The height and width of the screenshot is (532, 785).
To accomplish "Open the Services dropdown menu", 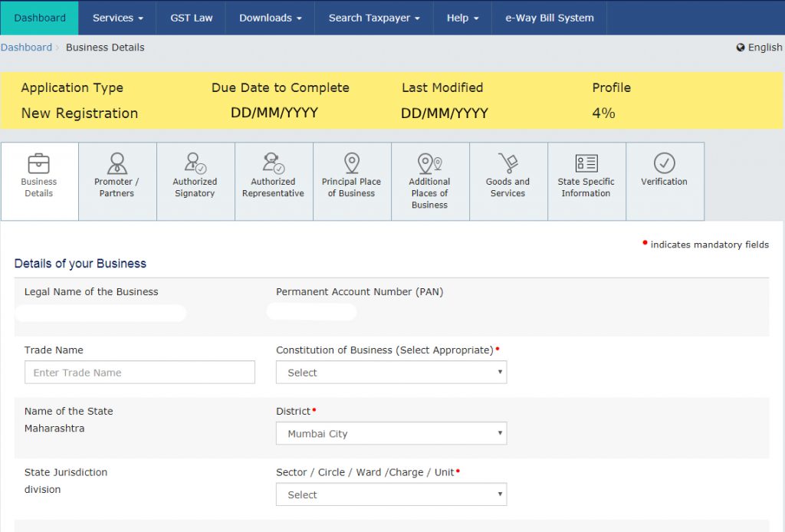I will (117, 18).
